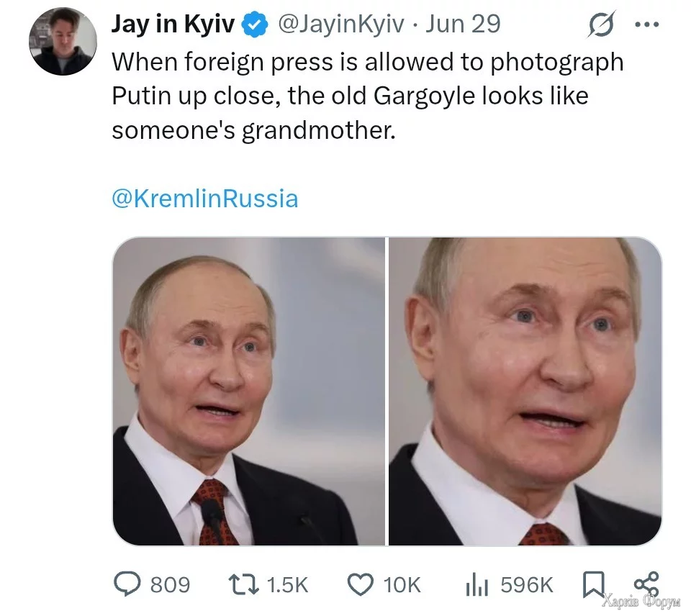Click the reply speech bubble icon
This screenshot has width=691, height=616.
[x=127, y=584]
